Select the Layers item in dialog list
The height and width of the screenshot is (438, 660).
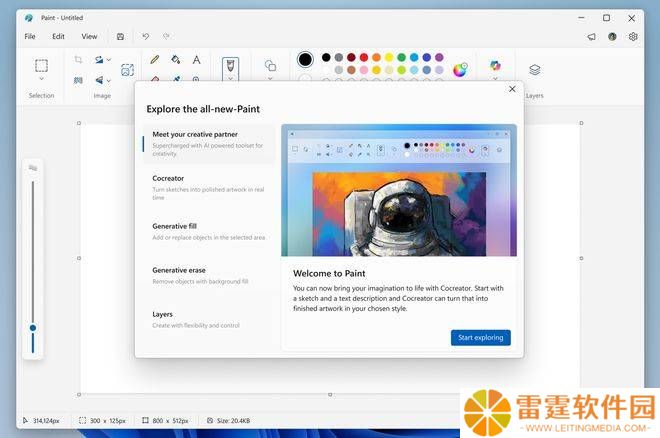point(209,319)
